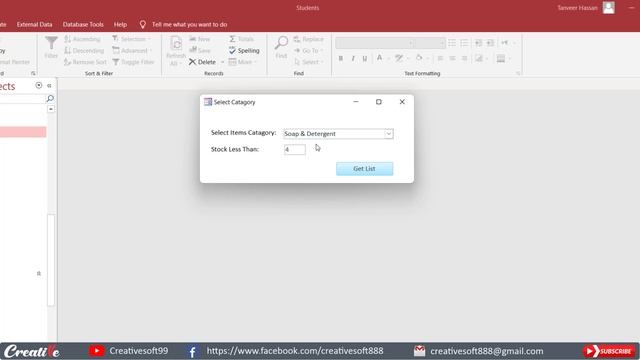Click New record button

[200, 39]
